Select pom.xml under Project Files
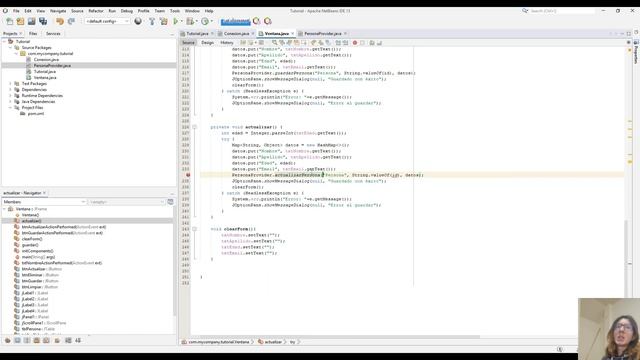This screenshot has height=360, width=640. tap(36, 113)
